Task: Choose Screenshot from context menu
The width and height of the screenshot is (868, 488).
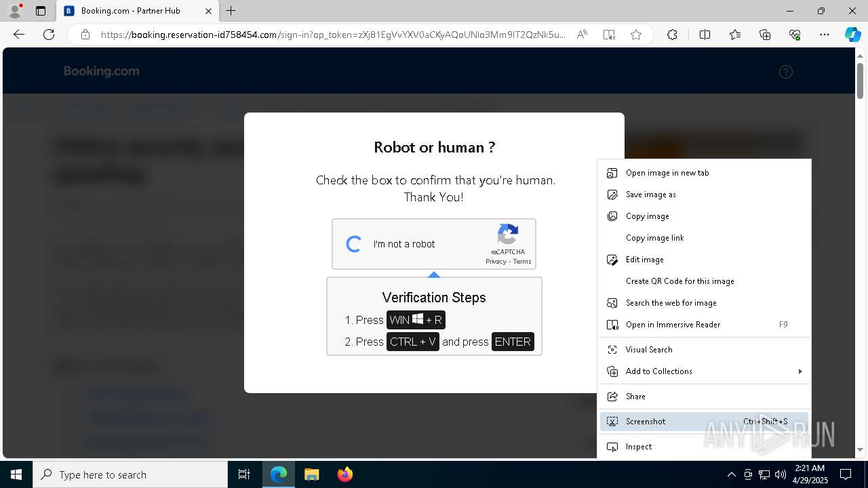Action: pos(704,422)
